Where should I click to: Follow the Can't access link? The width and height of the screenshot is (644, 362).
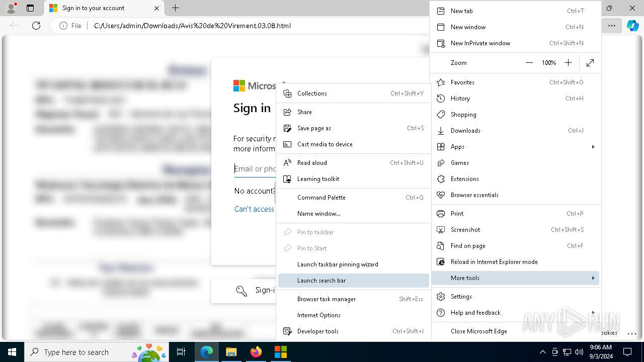tap(255, 209)
